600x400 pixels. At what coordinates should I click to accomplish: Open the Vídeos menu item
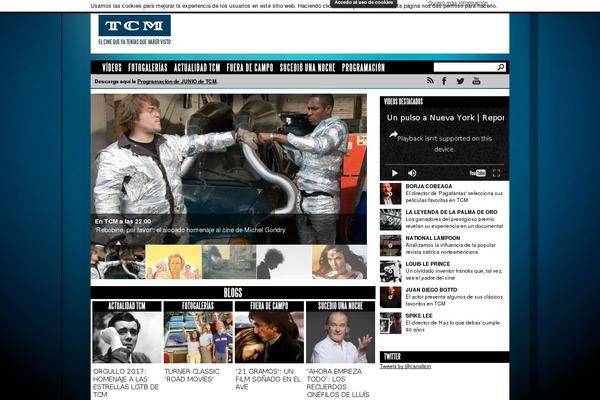[111, 68]
